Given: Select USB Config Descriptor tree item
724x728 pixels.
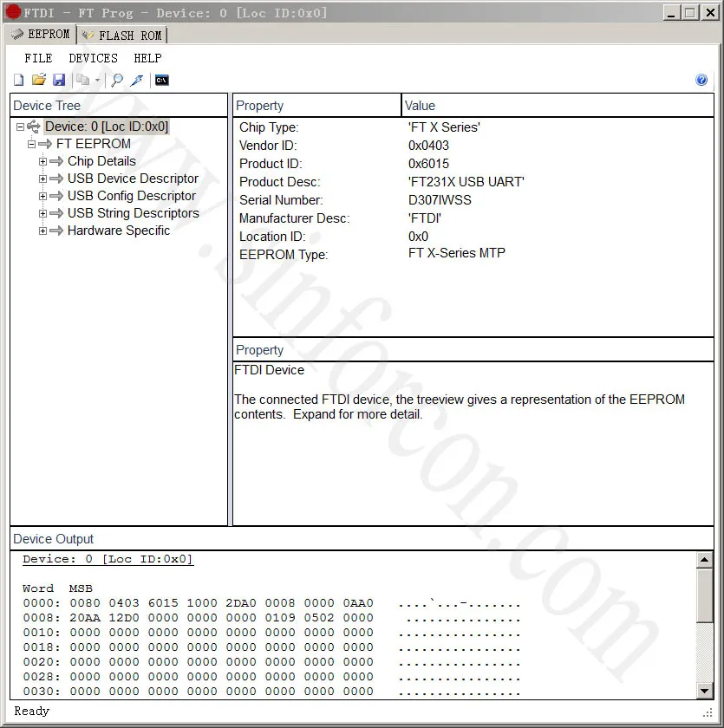Looking at the screenshot, I should 132,196.
